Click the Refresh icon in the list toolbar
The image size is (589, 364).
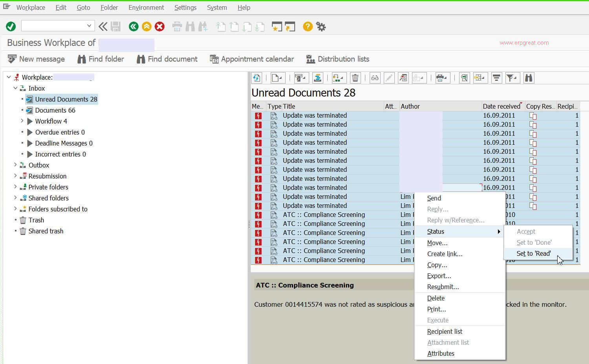(257, 78)
